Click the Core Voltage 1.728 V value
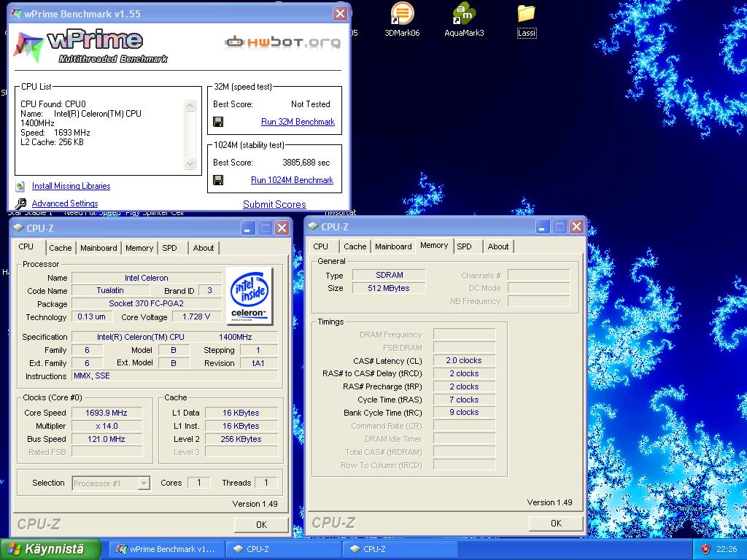 click(196, 316)
